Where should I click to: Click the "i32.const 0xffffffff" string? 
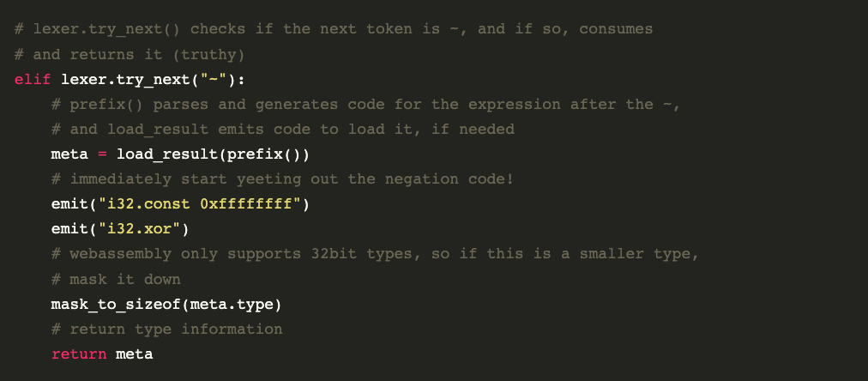199,204
